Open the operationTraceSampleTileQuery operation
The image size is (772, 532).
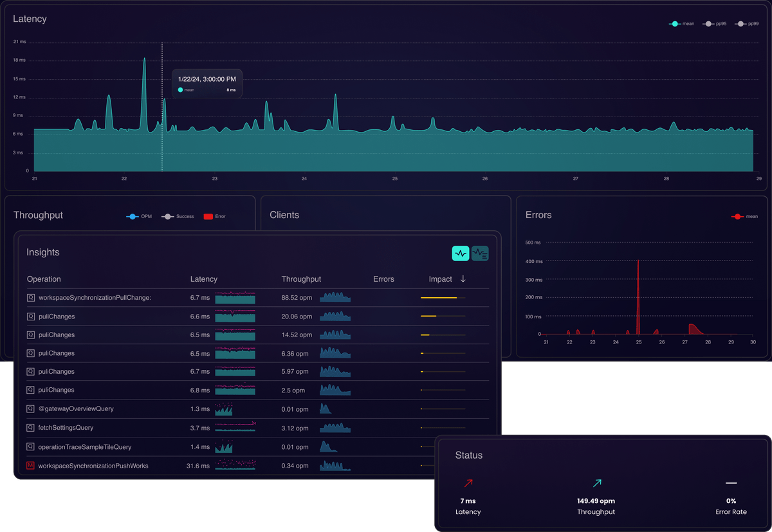coord(85,446)
